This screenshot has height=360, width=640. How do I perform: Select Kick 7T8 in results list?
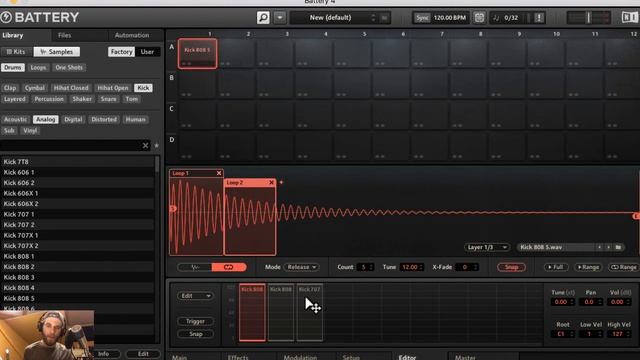(x=78, y=162)
